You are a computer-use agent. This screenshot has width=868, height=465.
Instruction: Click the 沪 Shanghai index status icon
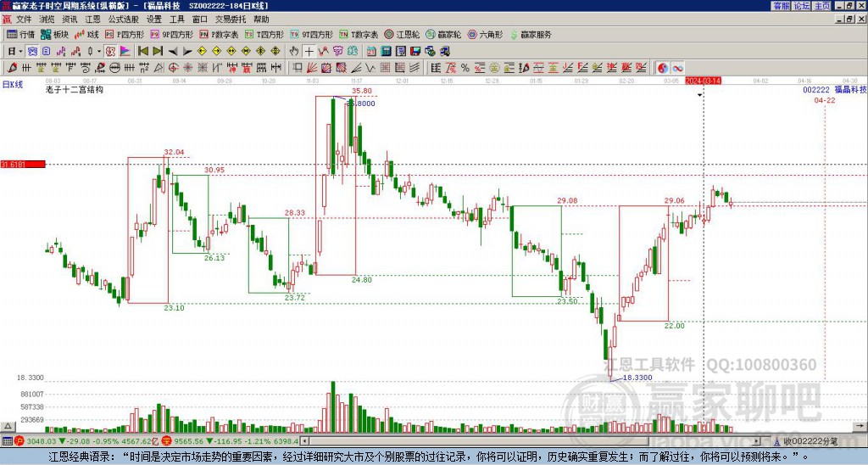pyautogui.click(x=19, y=441)
